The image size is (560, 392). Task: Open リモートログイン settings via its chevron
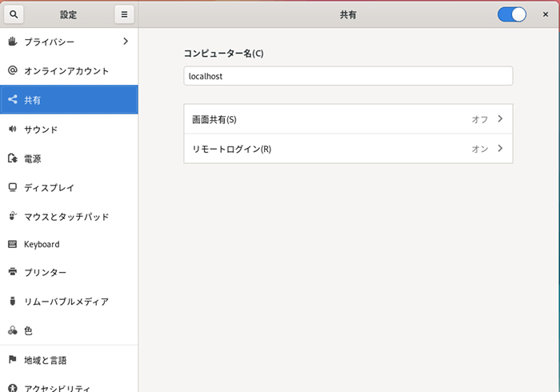[x=500, y=149]
